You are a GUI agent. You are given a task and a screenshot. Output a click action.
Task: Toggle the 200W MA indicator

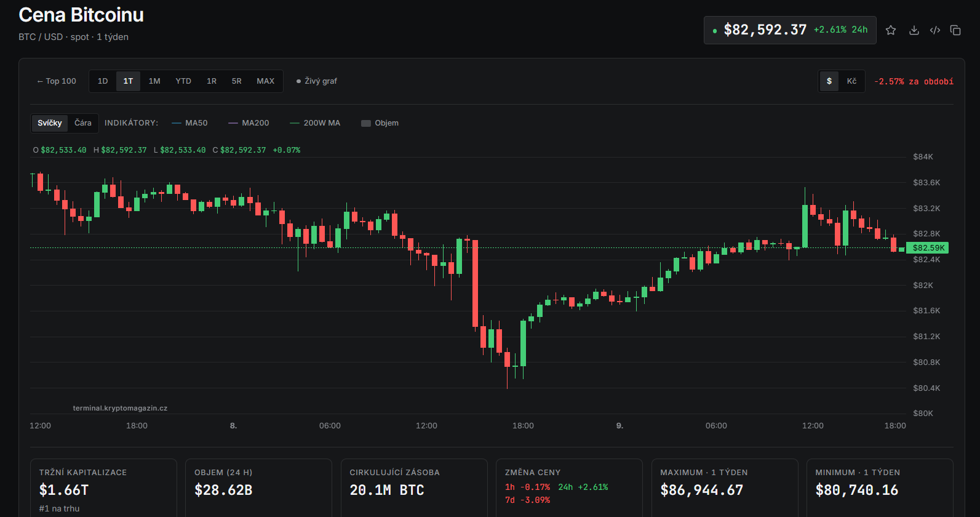pos(315,123)
